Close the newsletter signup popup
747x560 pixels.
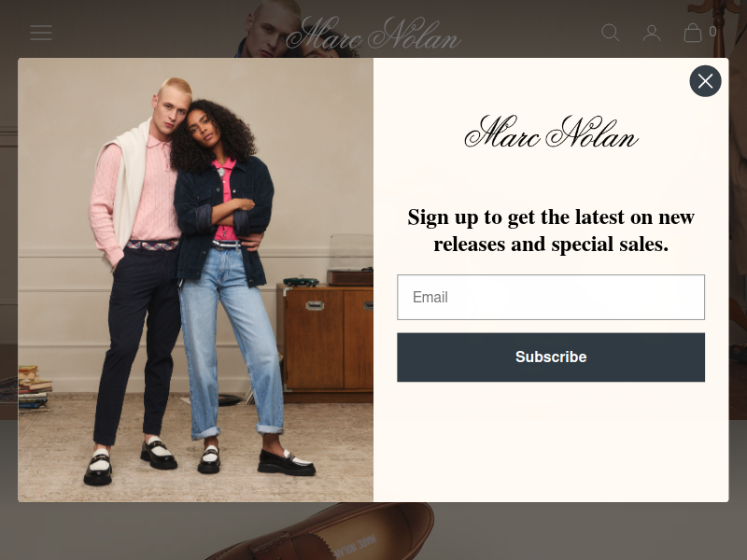click(705, 81)
